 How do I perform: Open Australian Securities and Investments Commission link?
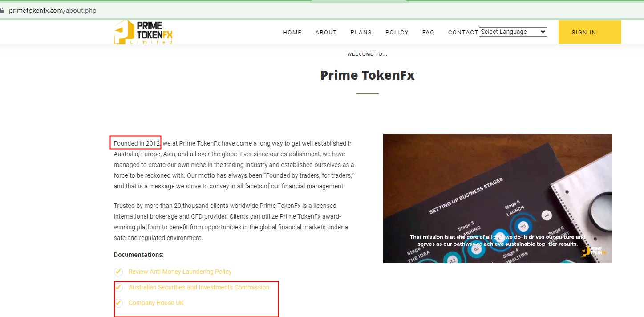tap(199, 287)
